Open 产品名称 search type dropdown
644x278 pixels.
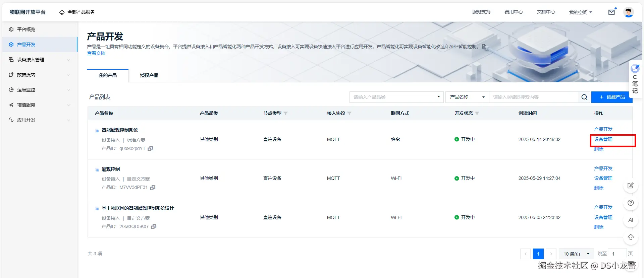(x=467, y=97)
